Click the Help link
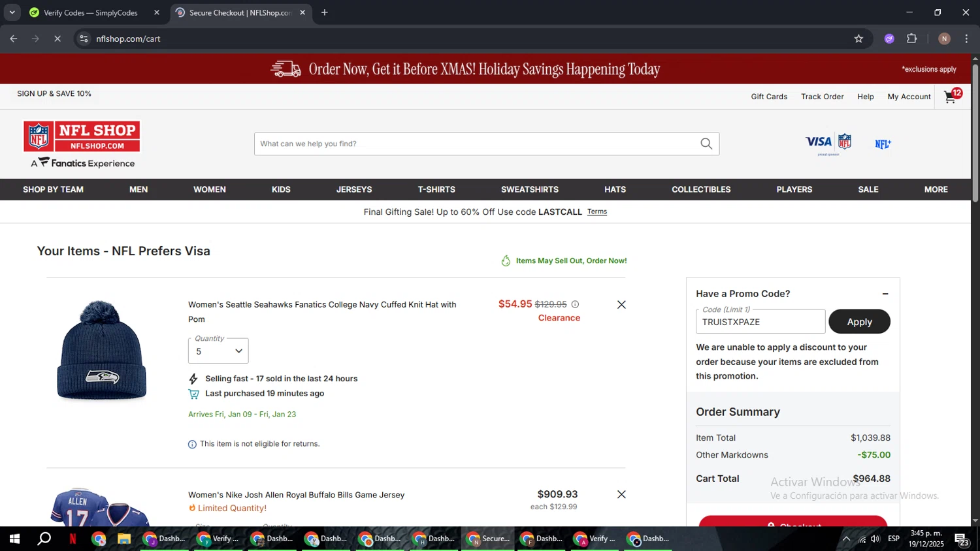980x551 pixels. pos(866,97)
